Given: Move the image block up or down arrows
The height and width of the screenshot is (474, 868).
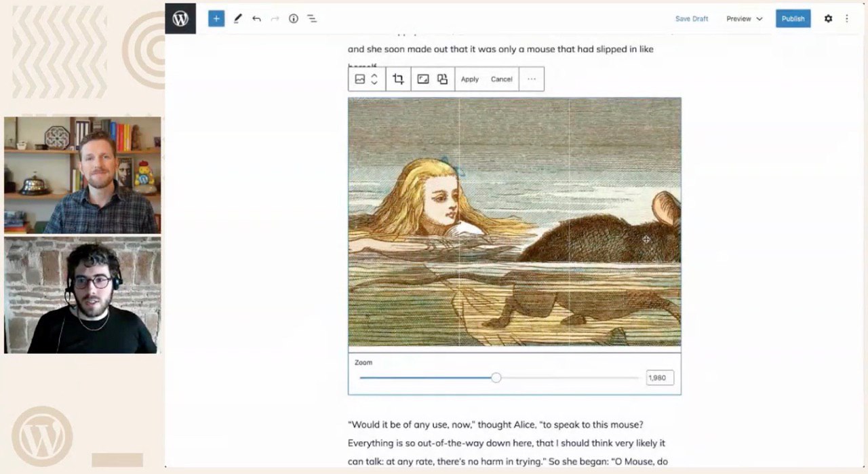Looking at the screenshot, I should point(374,79).
